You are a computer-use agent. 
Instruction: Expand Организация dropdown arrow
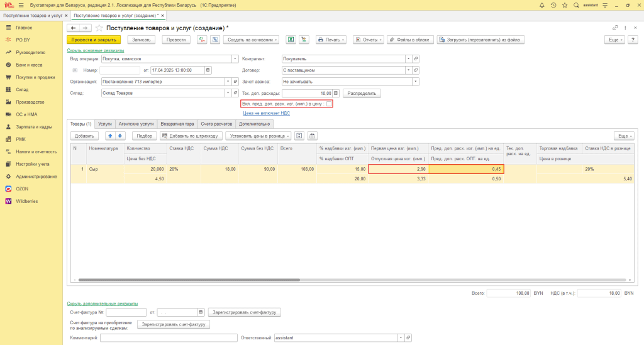coord(228,82)
